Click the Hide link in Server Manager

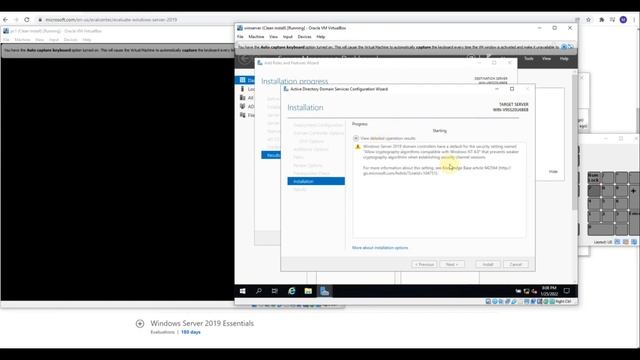553,171
